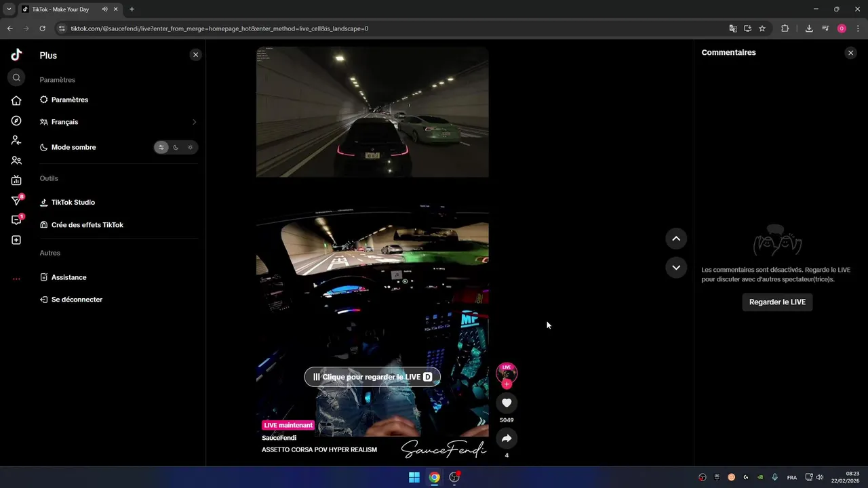868x488 pixels.
Task: Mute the tab via its speaker icon
Action: (x=104, y=9)
